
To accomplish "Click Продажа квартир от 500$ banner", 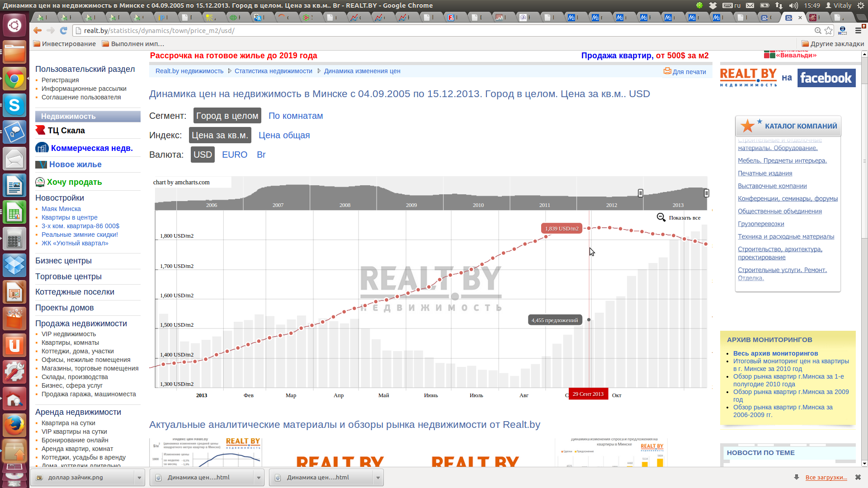I will tap(645, 56).
